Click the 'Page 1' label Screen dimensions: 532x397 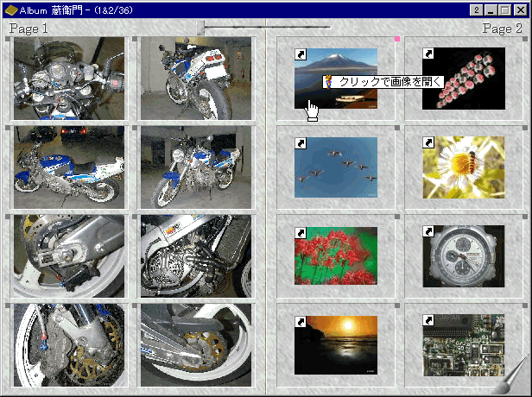28,28
